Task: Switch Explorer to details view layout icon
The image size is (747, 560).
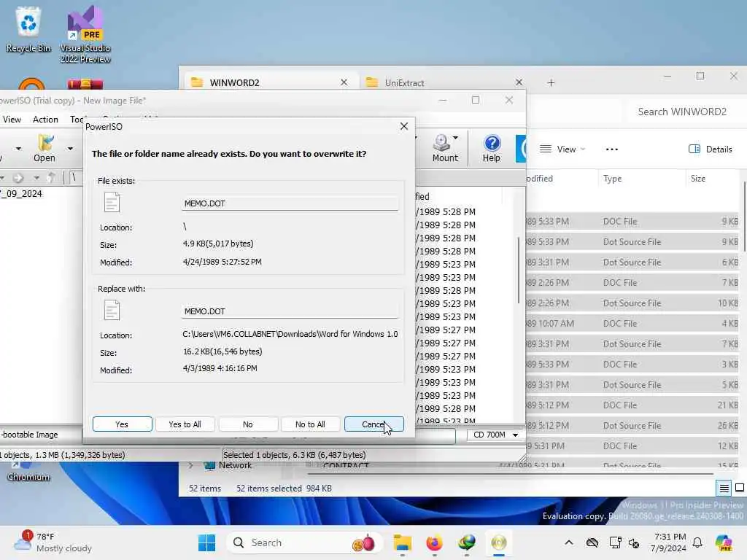Action: 724,488
